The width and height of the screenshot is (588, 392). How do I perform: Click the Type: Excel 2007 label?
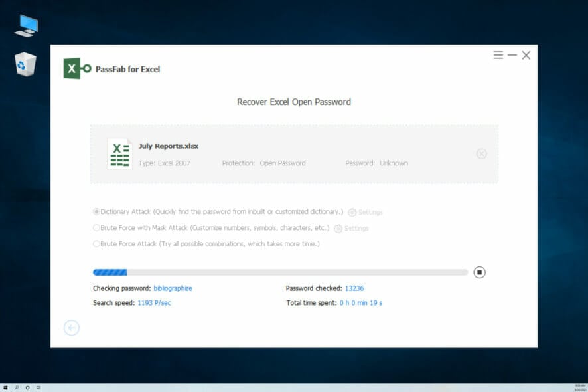[x=164, y=163]
